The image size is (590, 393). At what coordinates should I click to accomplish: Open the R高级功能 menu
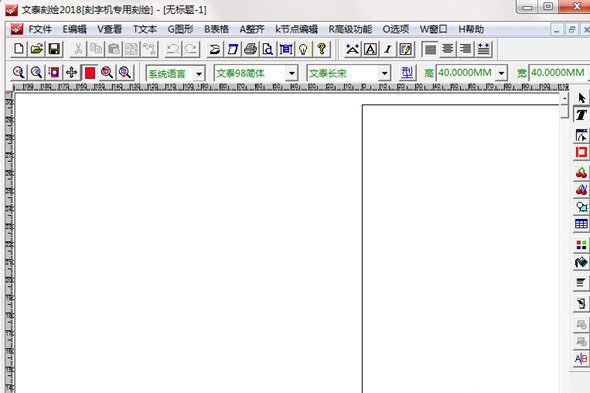tap(350, 29)
